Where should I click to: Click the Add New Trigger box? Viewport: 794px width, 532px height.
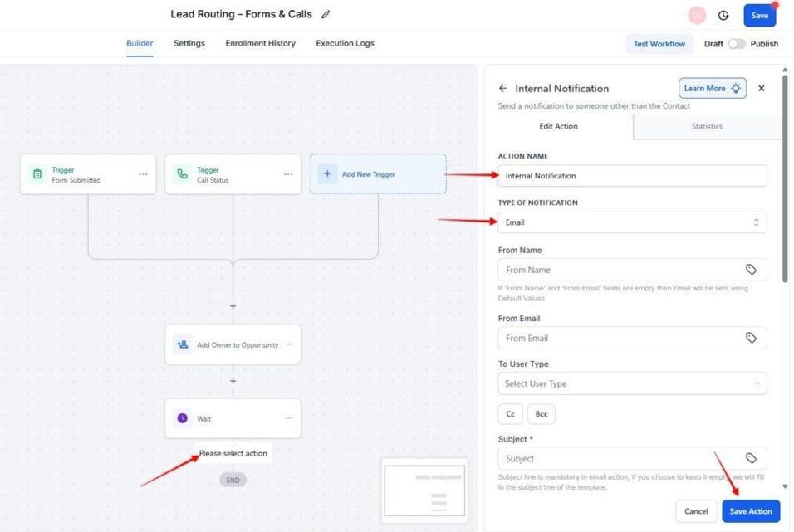pyautogui.click(x=378, y=174)
